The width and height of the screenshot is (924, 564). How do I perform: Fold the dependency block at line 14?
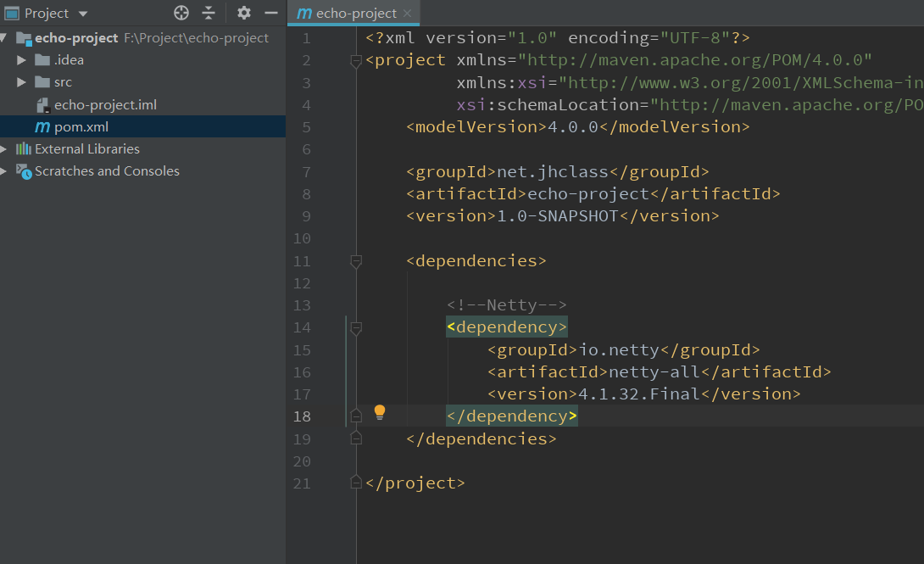355,327
